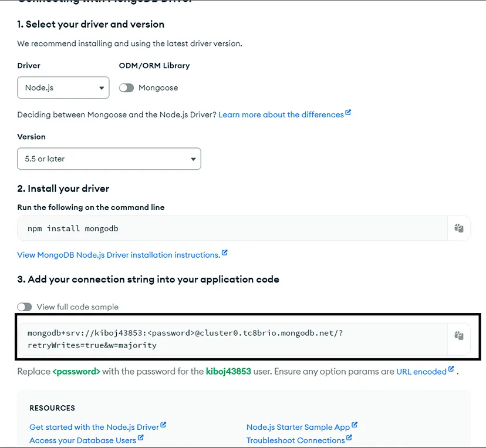Open Node.js Starter Sample App link

coord(298,427)
